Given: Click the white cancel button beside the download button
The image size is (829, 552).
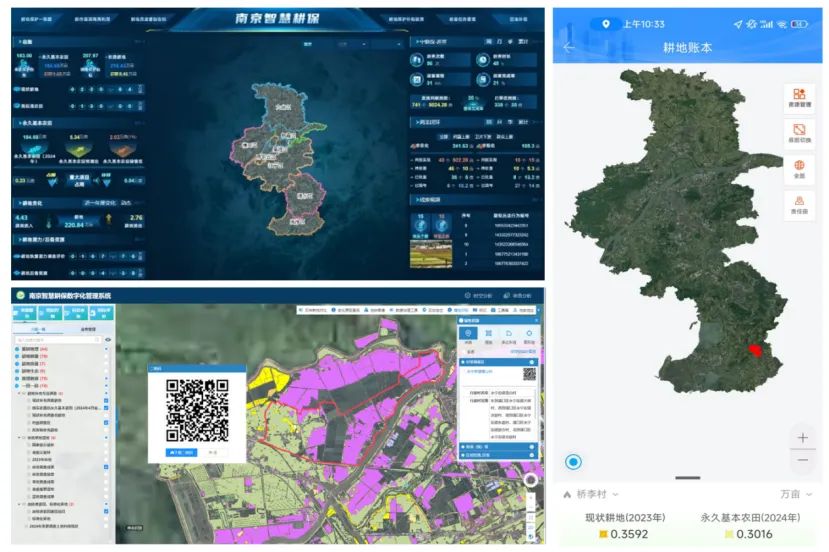Looking at the screenshot, I should [x=214, y=453].
